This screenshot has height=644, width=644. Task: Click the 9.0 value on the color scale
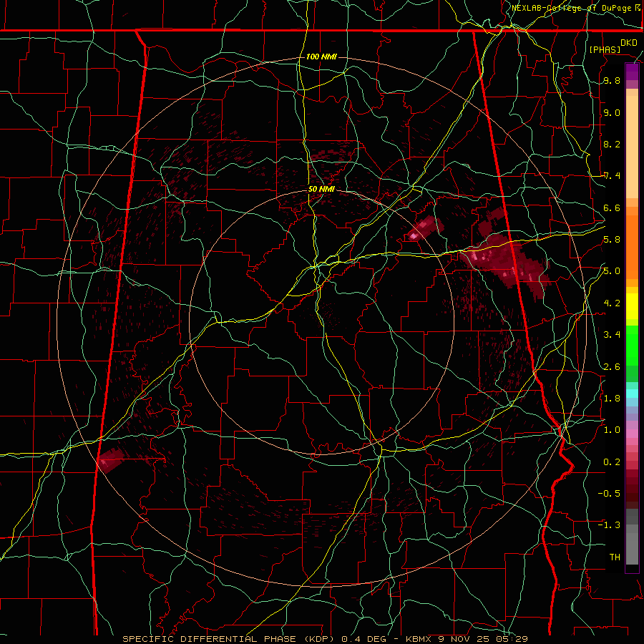tap(612, 112)
